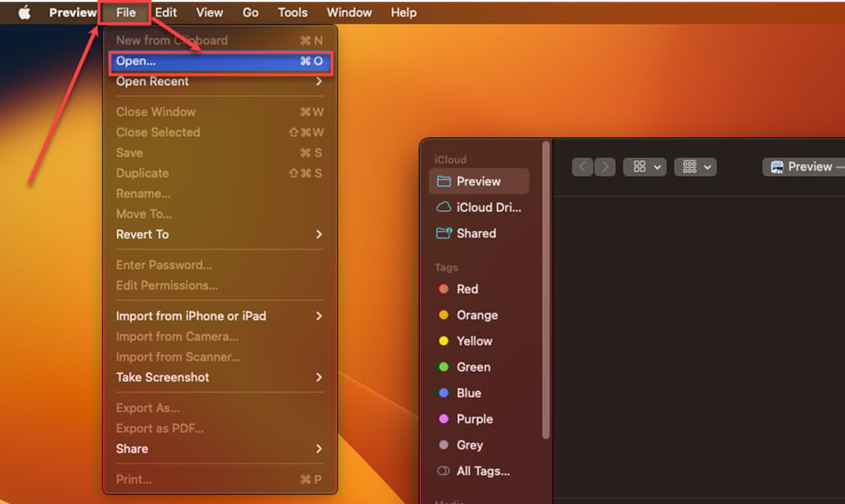Open All Tags... in the sidebar
This screenshot has width=845, height=504.
(x=479, y=471)
